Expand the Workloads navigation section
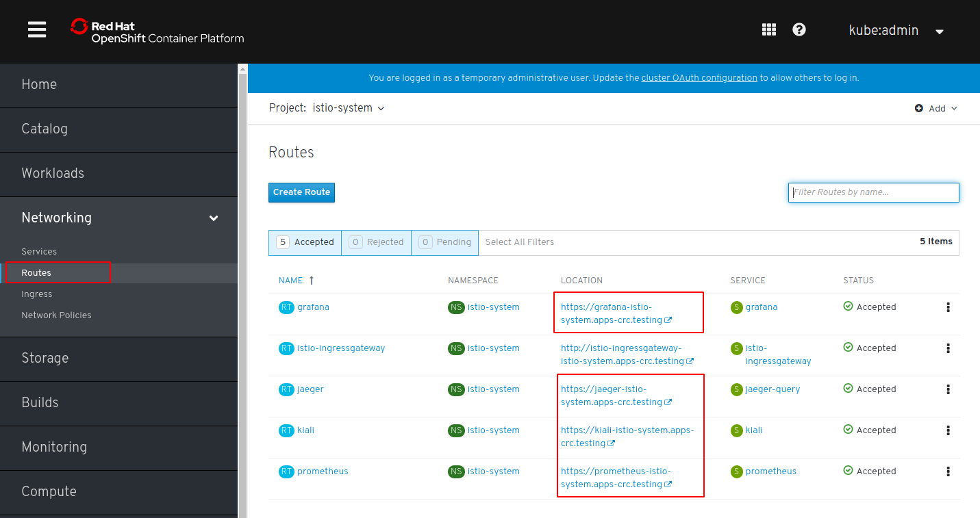 (x=119, y=174)
